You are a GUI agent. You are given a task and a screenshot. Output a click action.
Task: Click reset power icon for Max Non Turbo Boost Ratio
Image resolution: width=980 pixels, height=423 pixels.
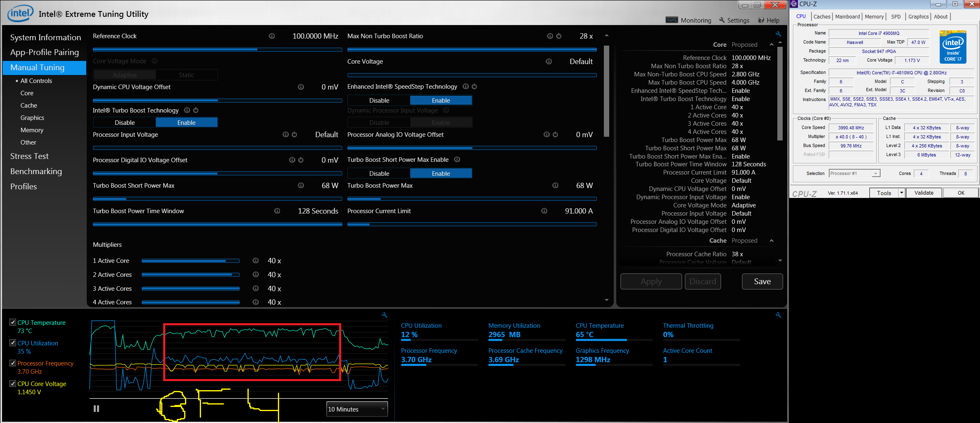click(x=559, y=36)
